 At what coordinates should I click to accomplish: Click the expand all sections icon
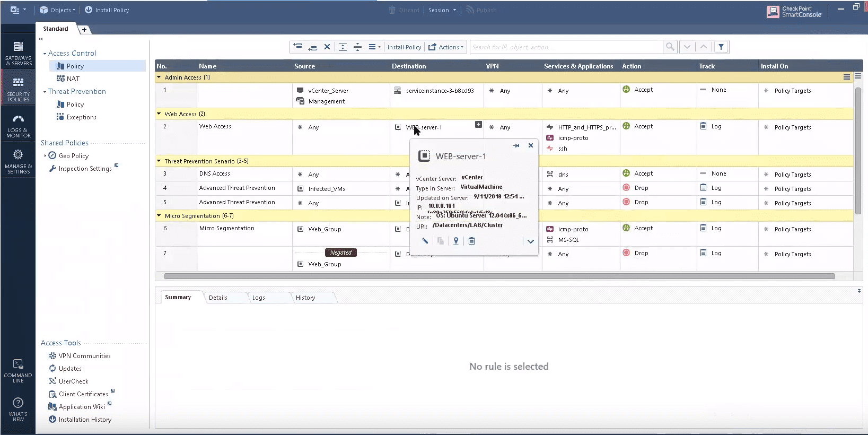(343, 47)
